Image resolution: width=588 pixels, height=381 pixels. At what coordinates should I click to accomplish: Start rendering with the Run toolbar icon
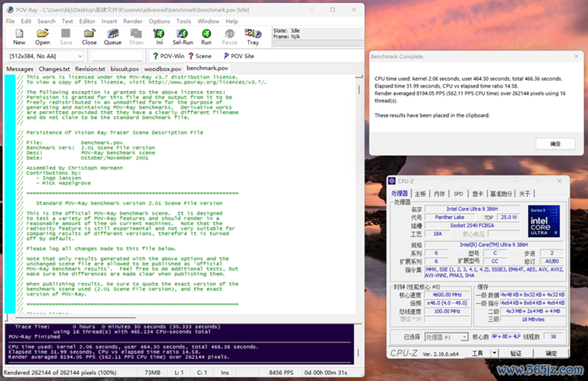tap(207, 37)
